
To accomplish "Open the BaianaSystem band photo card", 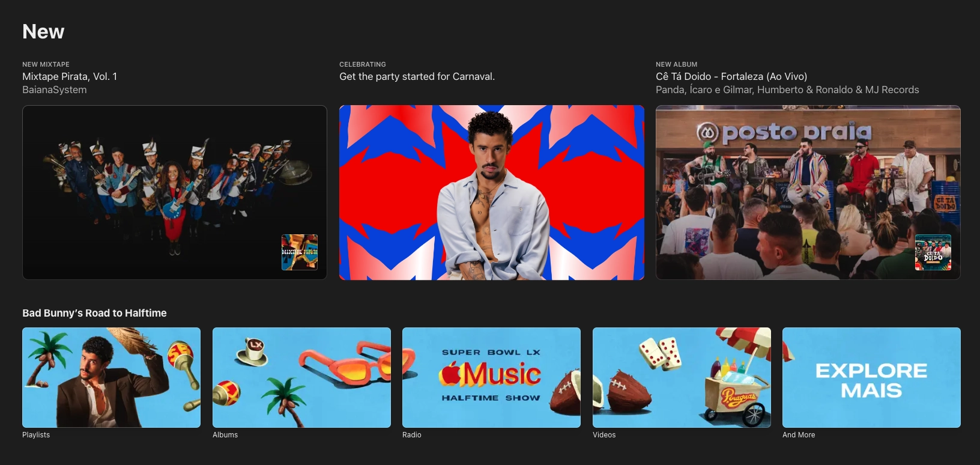I will tap(175, 192).
